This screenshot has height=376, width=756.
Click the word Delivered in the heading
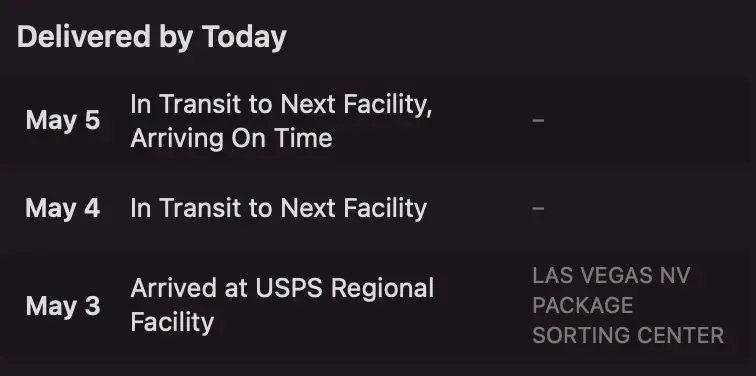[83, 37]
